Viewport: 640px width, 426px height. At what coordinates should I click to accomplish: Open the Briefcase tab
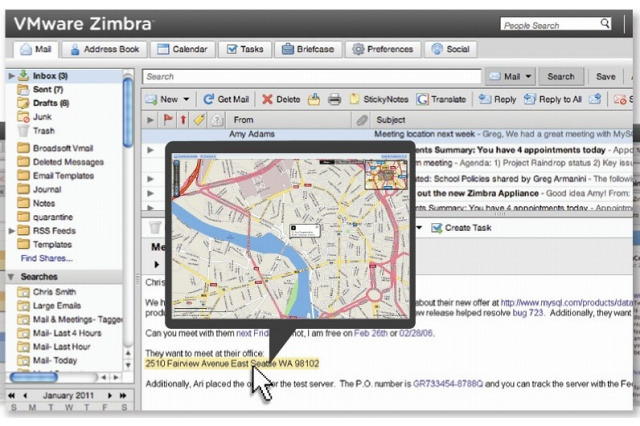pos(308,49)
